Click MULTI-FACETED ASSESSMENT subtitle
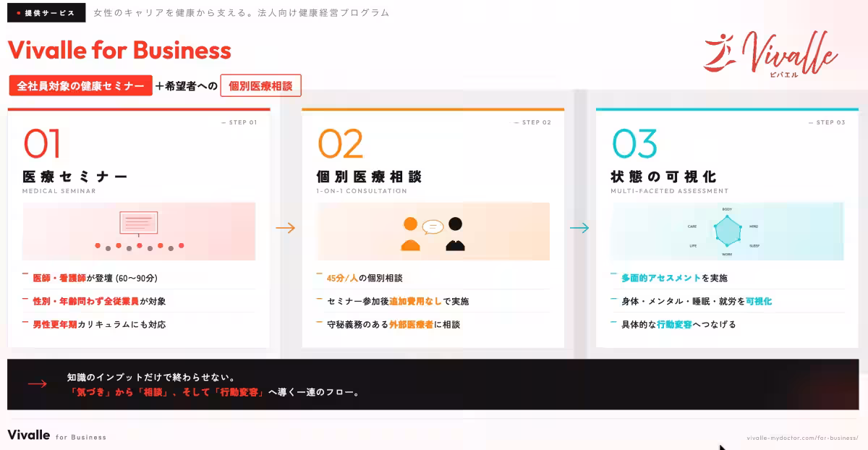The width and height of the screenshot is (868, 450). tap(670, 192)
